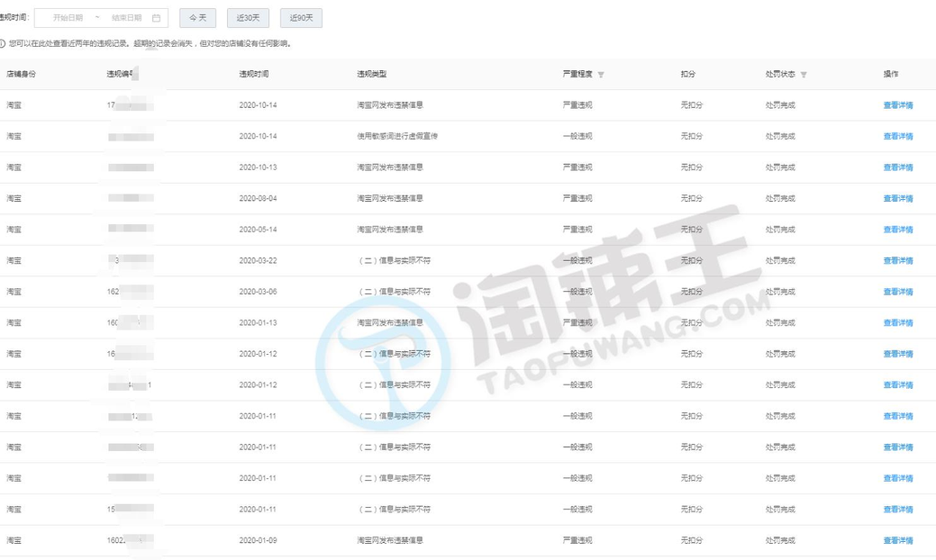
Task: Click the 处罚状态 column header label
Action: pos(780,74)
